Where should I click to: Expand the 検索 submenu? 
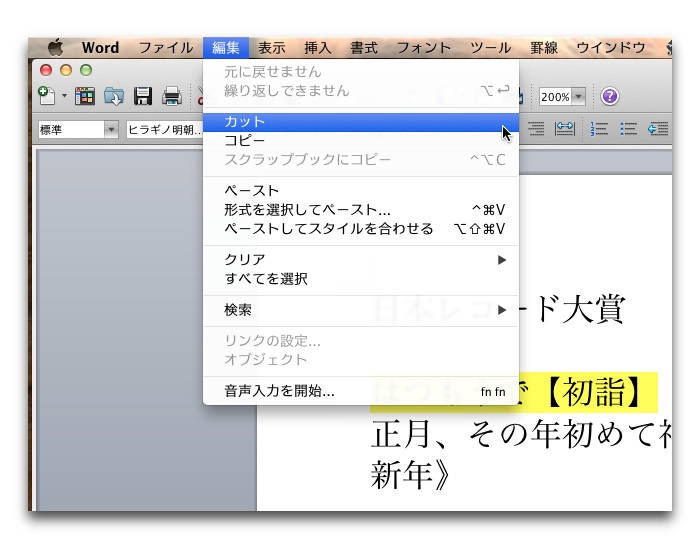point(361,309)
